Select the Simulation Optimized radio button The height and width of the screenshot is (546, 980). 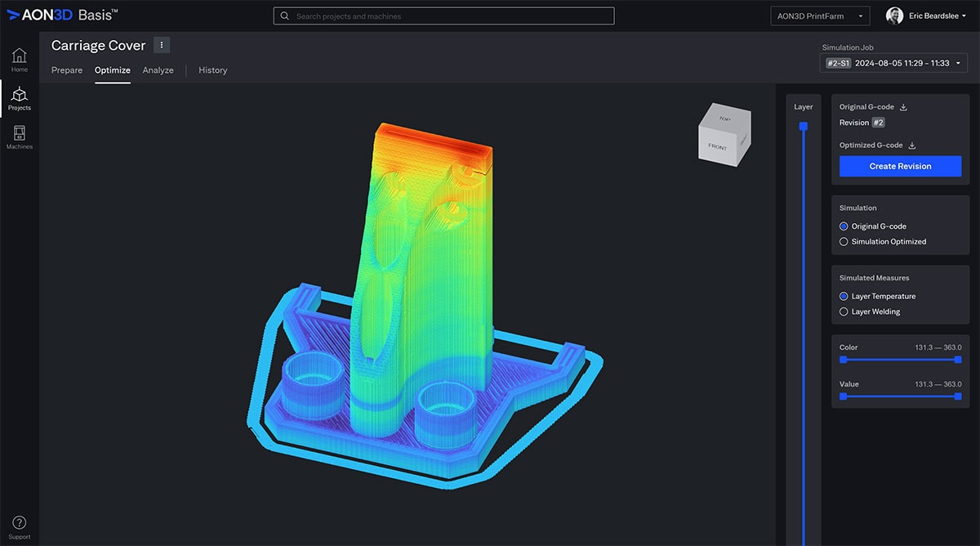pos(844,242)
